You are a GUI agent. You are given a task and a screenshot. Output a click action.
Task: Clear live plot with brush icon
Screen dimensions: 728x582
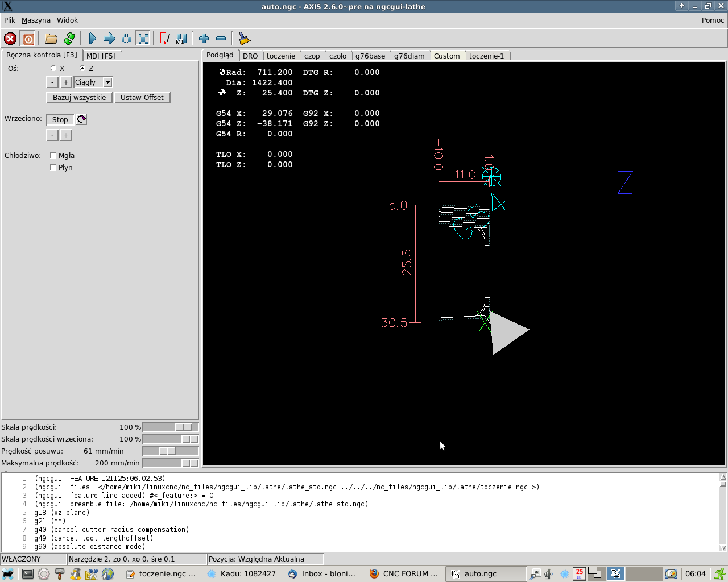(x=244, y=39)
